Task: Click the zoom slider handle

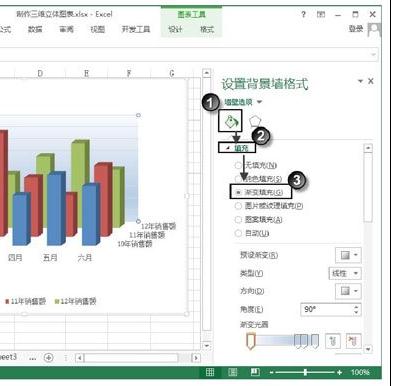Action: point(305,372)
